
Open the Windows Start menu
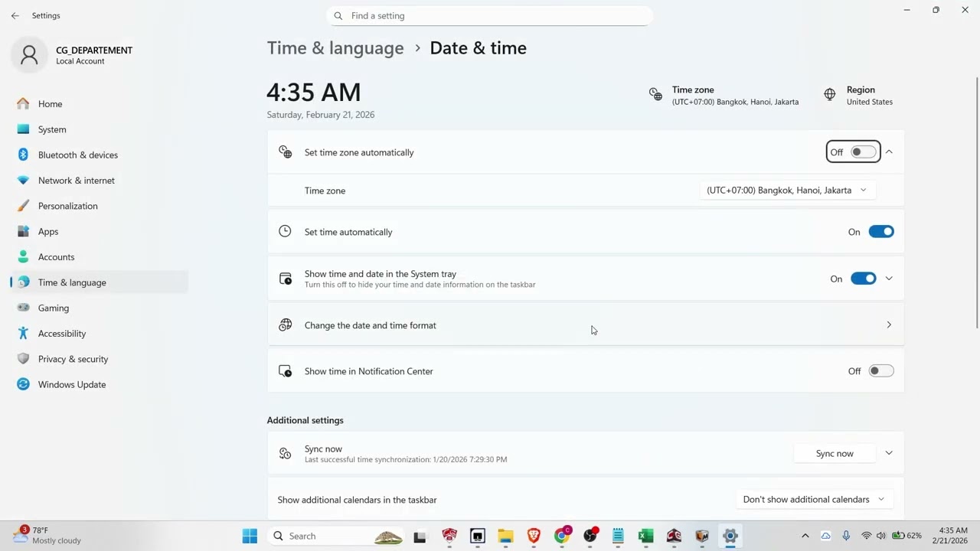[250, 536]
